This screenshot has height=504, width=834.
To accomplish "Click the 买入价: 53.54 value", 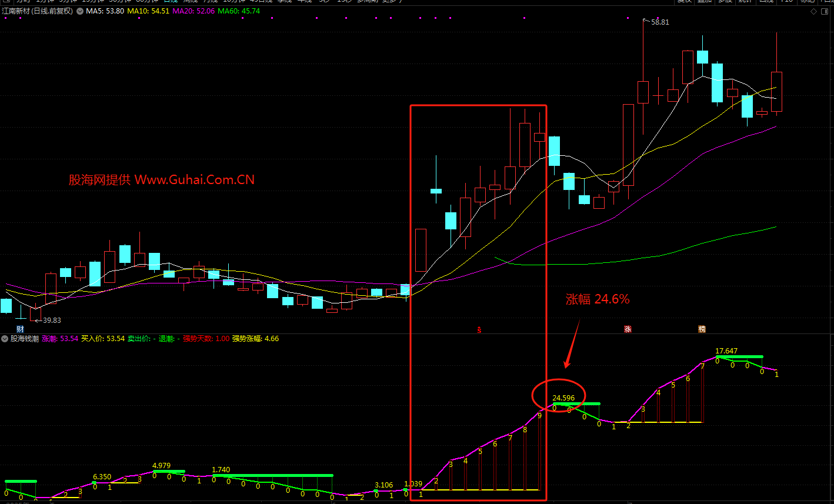I will click(x=103, y=339).
